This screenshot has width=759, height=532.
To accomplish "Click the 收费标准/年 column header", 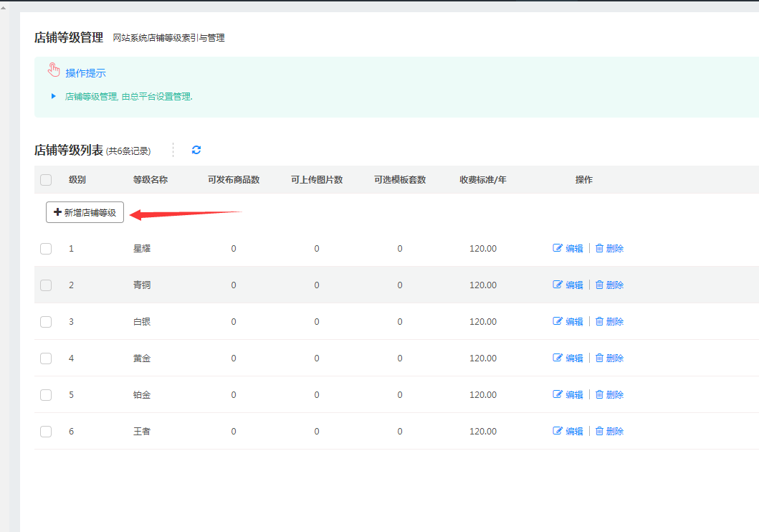I will (483, 180).
